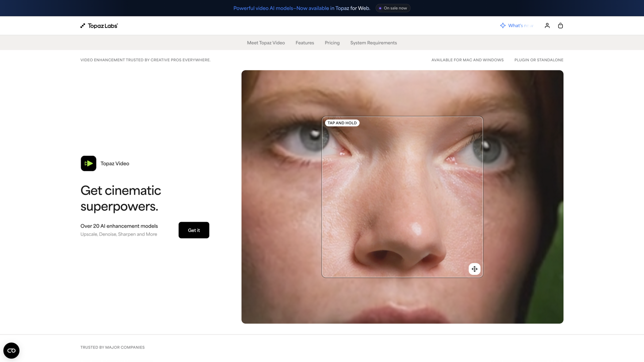Click the 'Get cinematic superpowers.' headline
Image resolution: width=644 pixels, height=362 pixels.
click(x=121, y=198)
